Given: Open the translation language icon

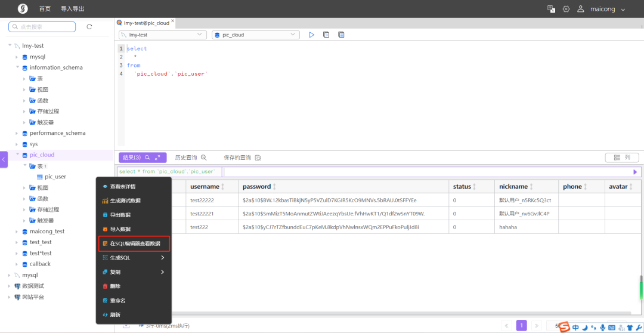Looking at the screenshot, I should click(551, 8).
